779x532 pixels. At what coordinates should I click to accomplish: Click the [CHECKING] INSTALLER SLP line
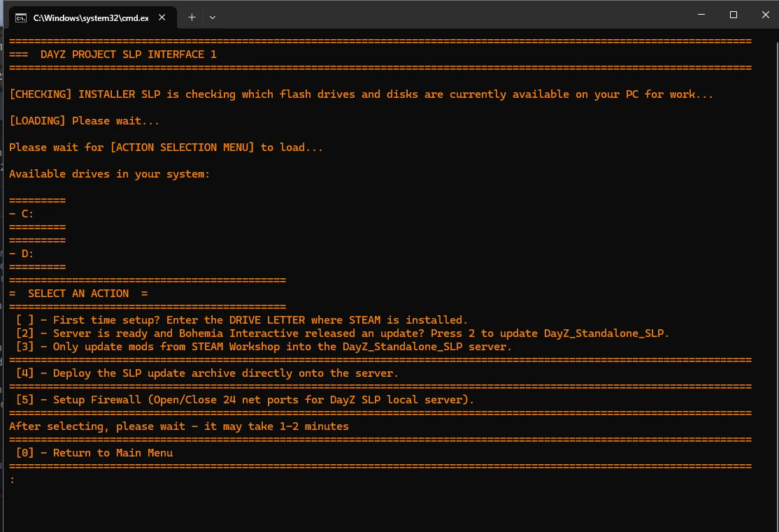tap(362, 94)
